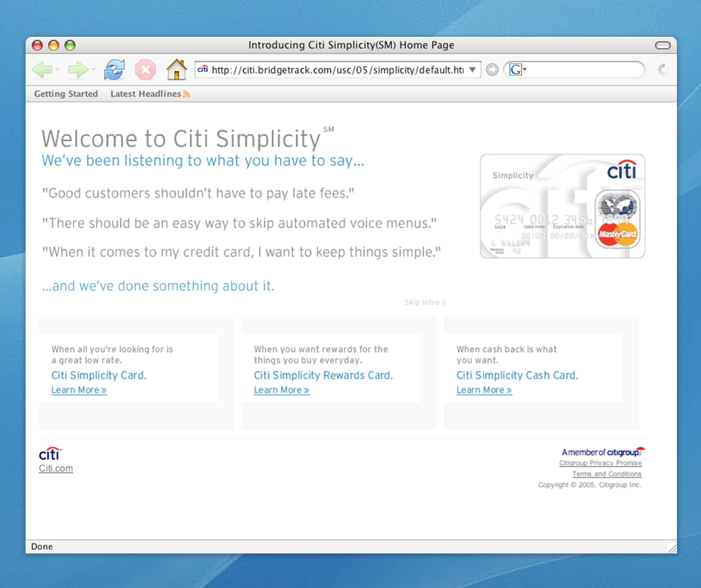
Task: Click the Google search engine icon
Action: 515,70
